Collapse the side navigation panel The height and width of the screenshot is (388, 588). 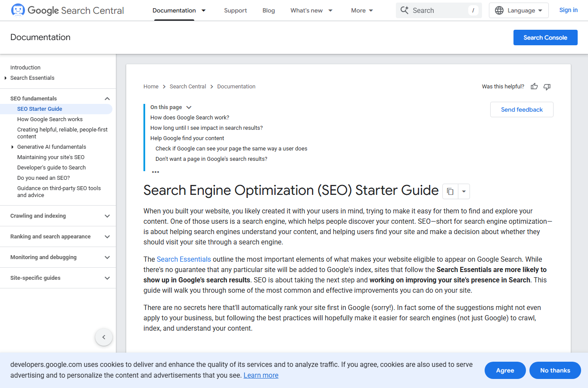click(x=104, y=337)
